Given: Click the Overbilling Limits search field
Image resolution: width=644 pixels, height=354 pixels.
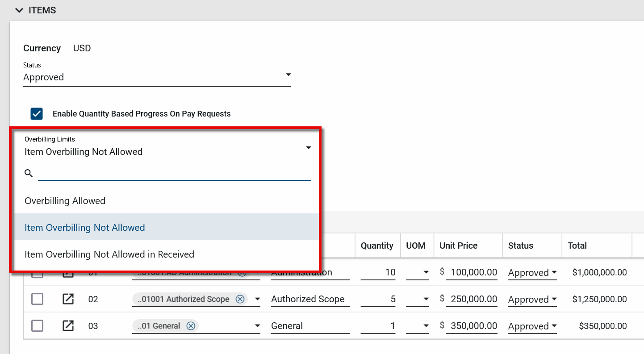Looking at the screenshot, I should [174, 173].
